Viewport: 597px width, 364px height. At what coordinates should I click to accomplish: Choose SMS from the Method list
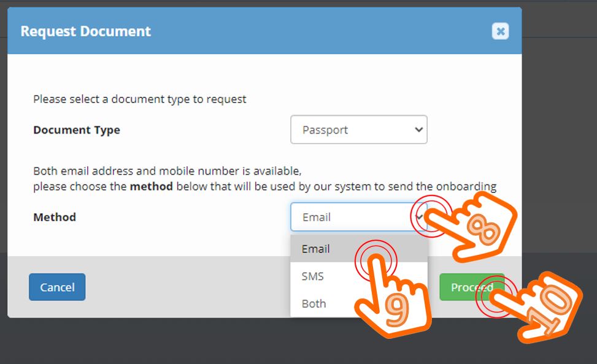click(313, 276)
